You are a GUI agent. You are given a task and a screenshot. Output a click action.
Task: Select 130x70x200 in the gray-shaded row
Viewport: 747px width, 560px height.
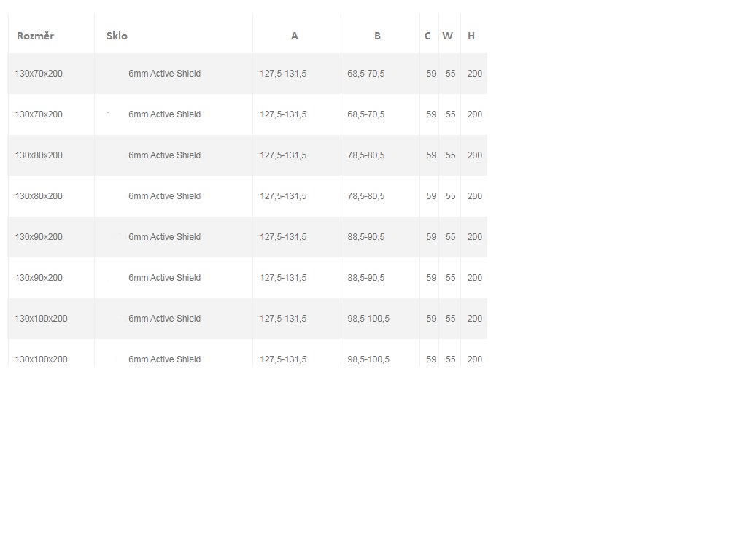pos(39,74)
